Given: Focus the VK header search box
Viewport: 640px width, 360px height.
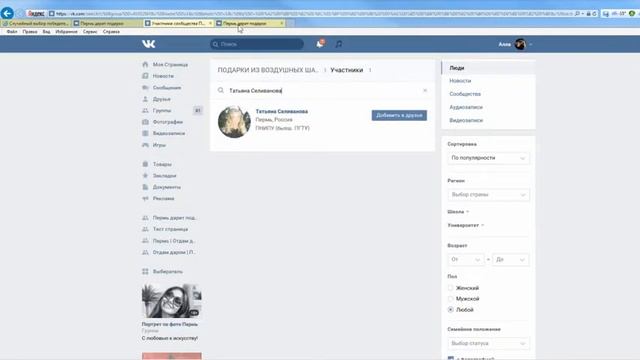Looking at the screenshot, I should (257, 44).
